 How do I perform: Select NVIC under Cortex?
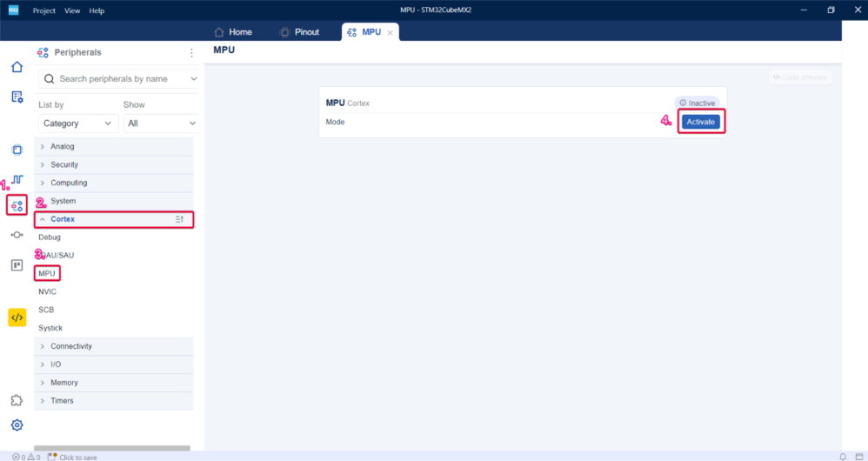[47, 291]
